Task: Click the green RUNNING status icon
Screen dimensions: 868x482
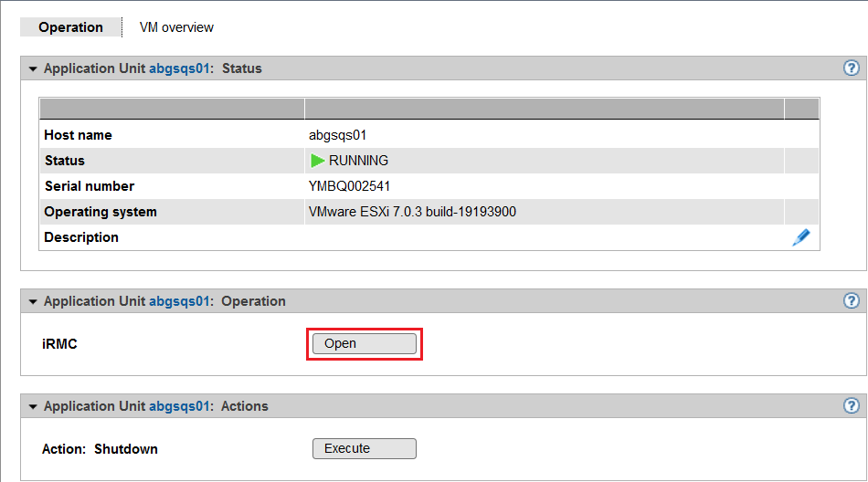Action: 317,161
